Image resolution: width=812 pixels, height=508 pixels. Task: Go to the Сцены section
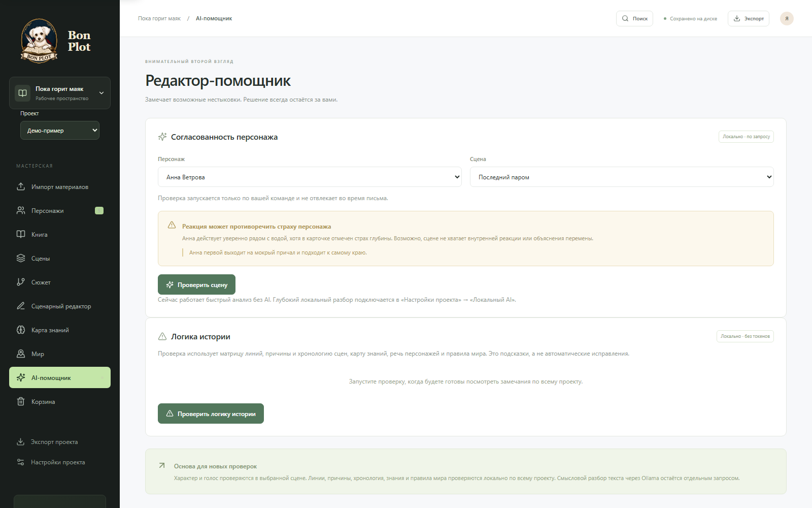point(60,258)
